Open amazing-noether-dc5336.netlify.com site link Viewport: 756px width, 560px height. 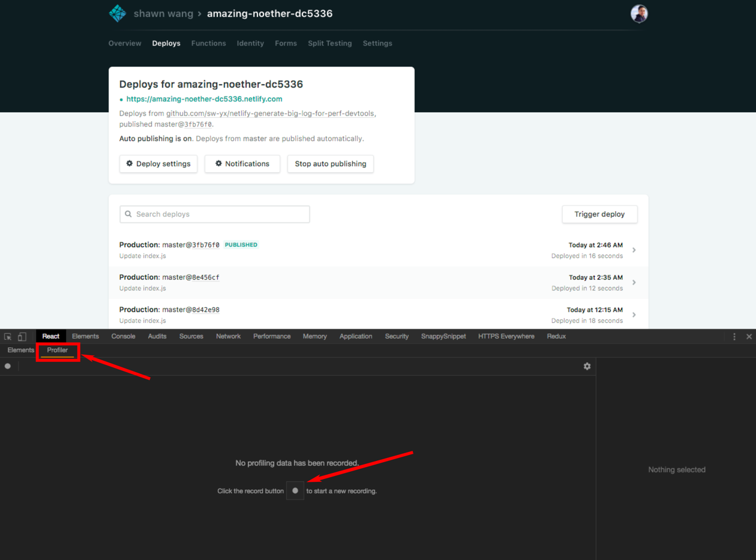[x=204, y=98]
